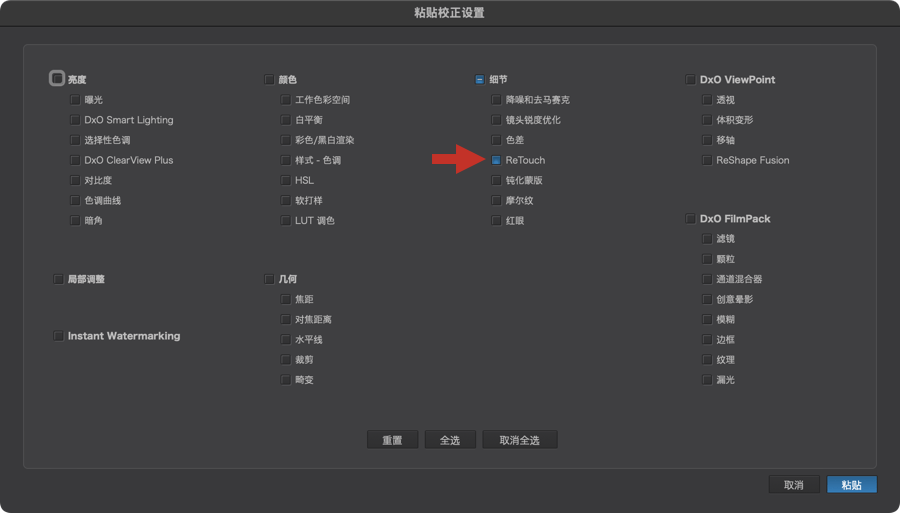Check the 软打样 checkbox

click(286, 200)
